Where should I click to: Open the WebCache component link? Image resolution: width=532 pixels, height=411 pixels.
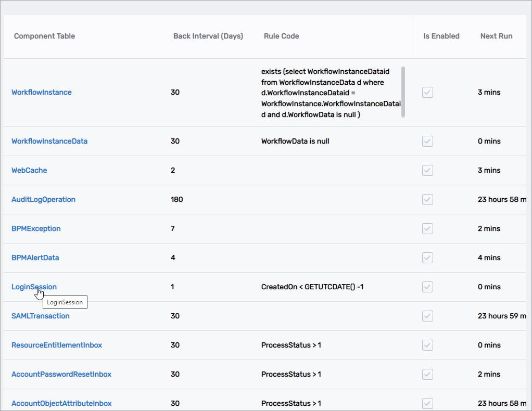tap(29, 170)
